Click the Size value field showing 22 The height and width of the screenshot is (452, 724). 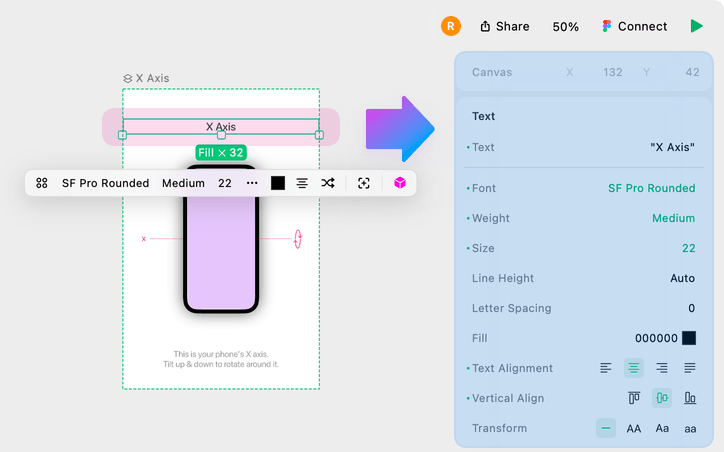[x=688, y=248]
